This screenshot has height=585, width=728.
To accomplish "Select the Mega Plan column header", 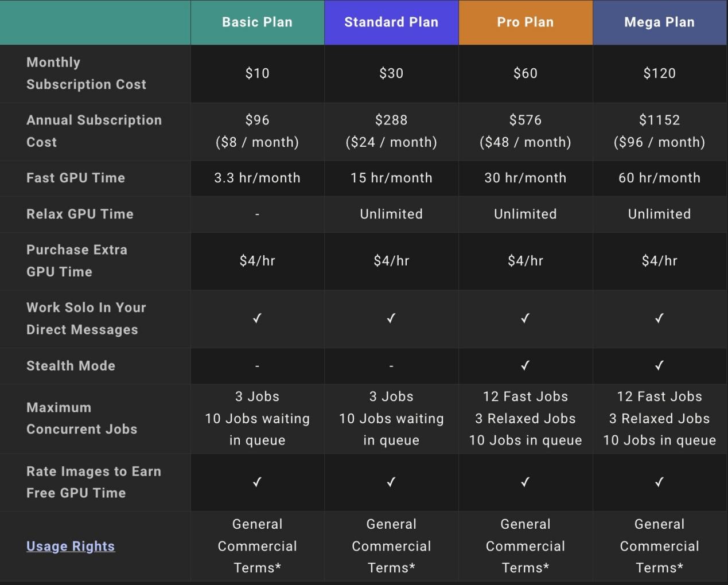I will (x=659, y=22).
